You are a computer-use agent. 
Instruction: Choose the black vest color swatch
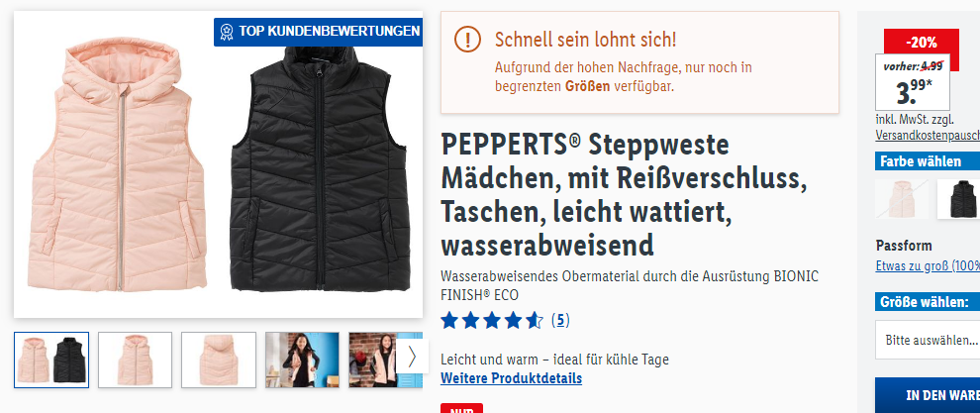click(x=959, y=199)
